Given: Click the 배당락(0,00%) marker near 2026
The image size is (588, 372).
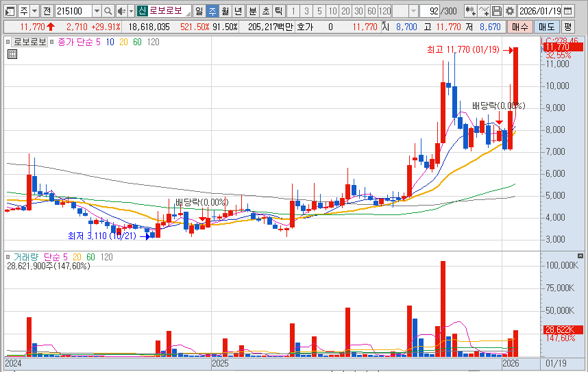Looking at the screenshot, I should click(x=498, y=106).
